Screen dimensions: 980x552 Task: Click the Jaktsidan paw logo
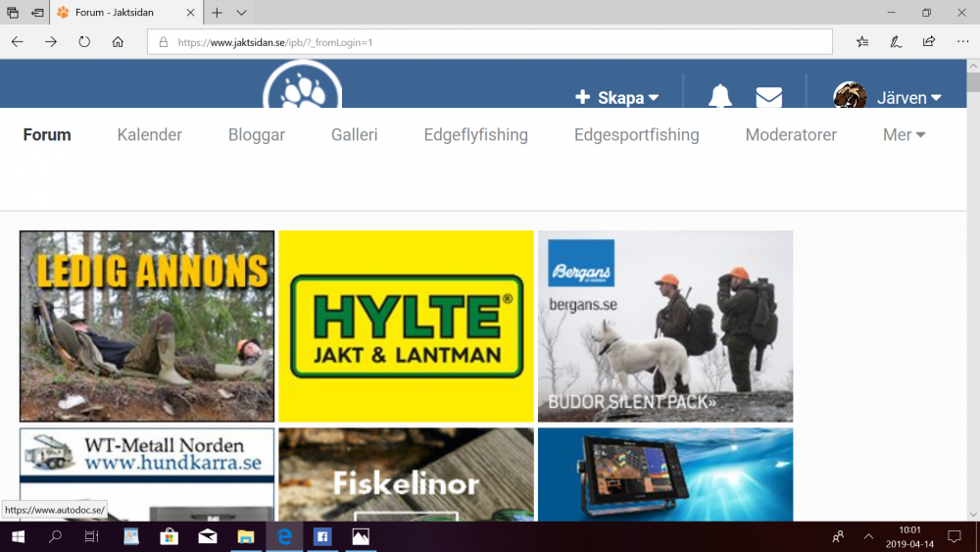click(x=303, y=85)
